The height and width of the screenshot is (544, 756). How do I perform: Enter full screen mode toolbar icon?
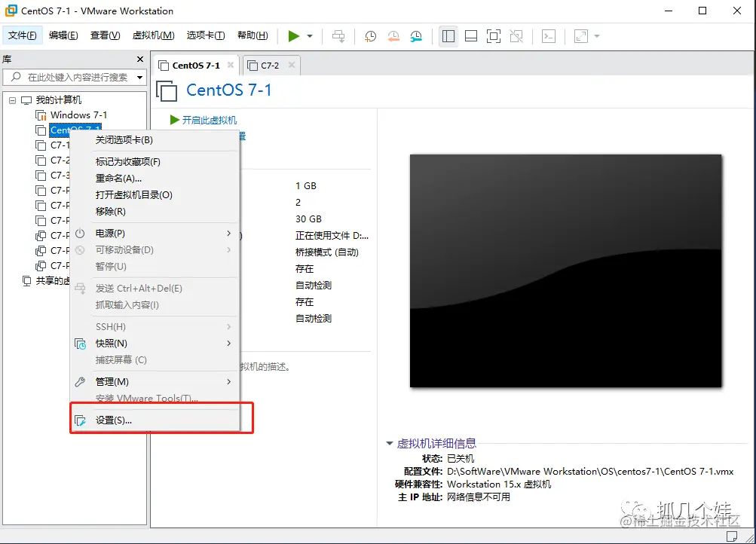pyautogui.click(x=494, y=36)
